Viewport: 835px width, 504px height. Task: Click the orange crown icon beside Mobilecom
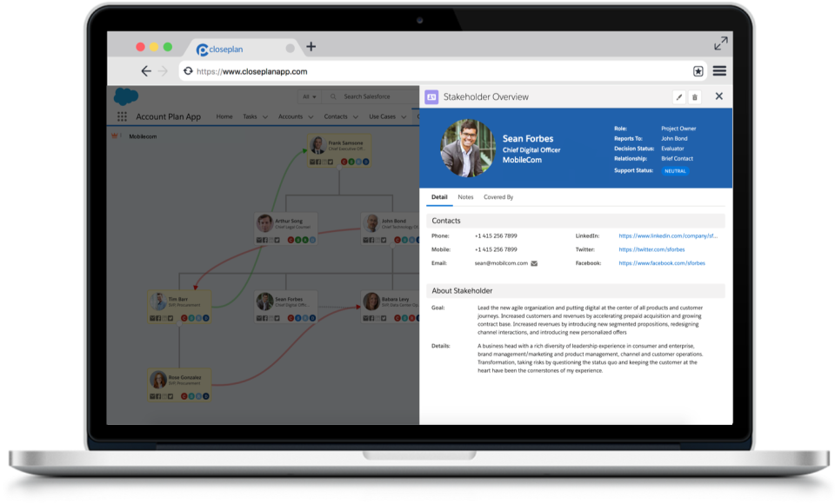pyautogui.click(x=115, y=136)
